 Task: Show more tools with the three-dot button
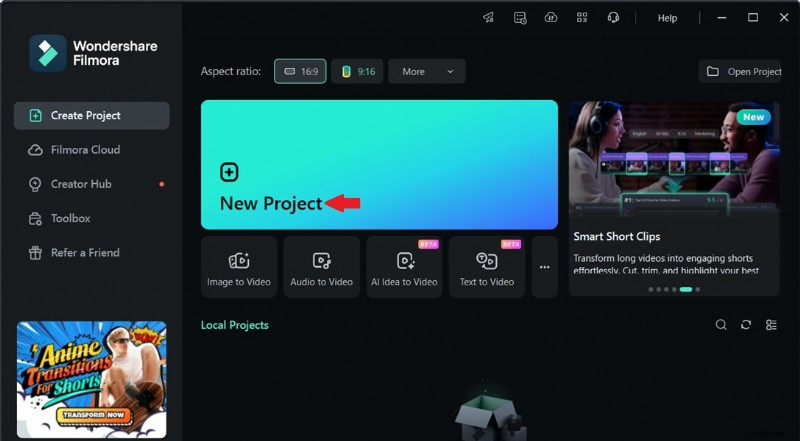click(545, 267)
